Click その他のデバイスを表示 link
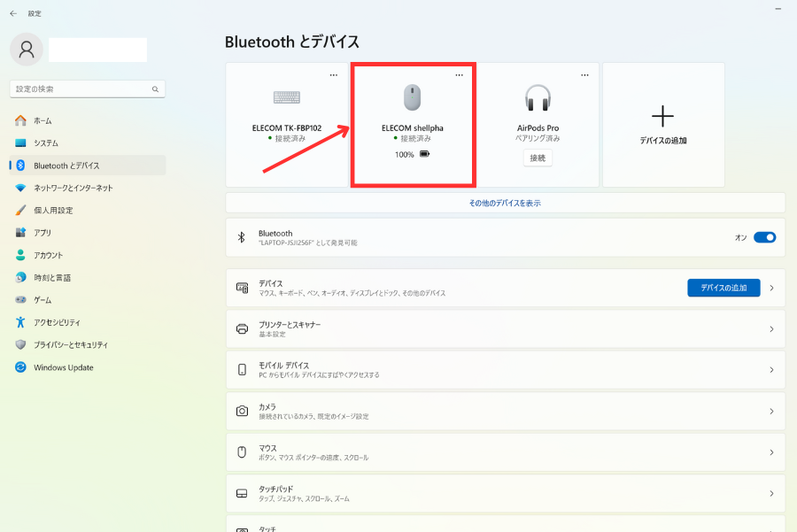 pos(505,204)
